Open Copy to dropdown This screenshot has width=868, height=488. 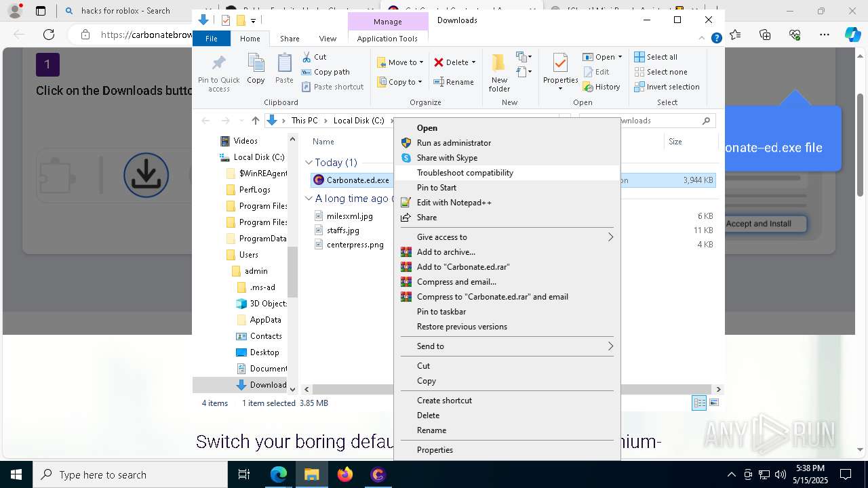(400, 82)
